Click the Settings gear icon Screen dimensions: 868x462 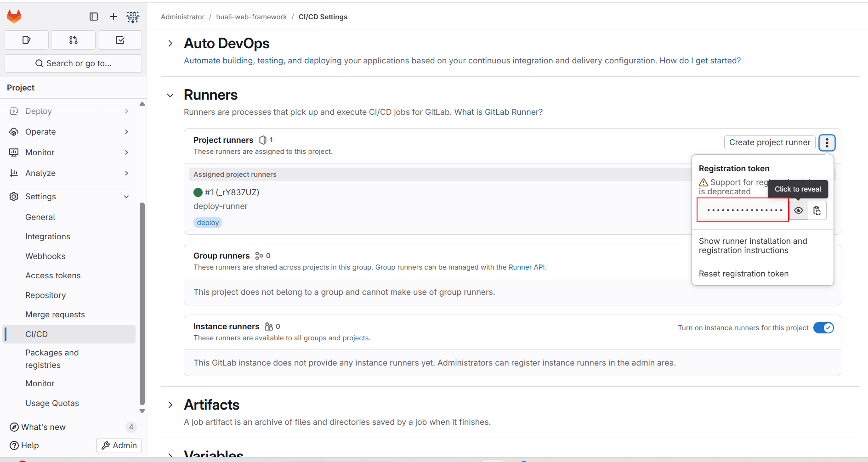click(14, 197)
